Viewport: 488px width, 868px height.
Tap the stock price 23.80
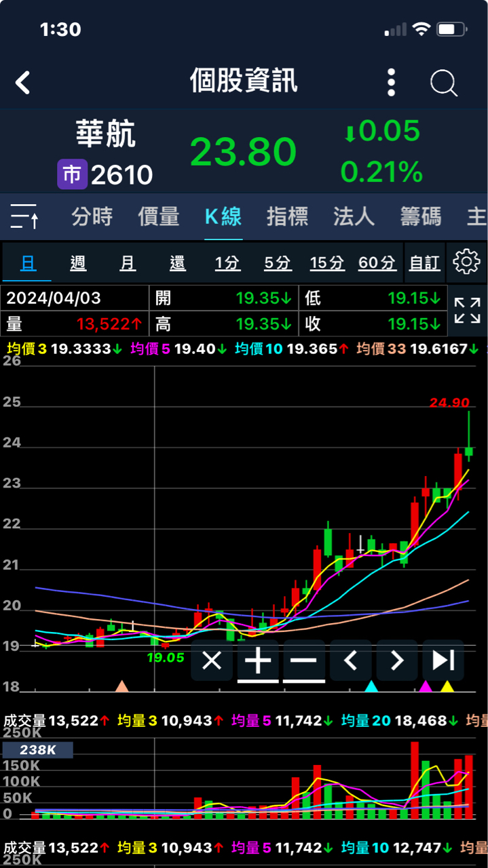pos(244,151)
